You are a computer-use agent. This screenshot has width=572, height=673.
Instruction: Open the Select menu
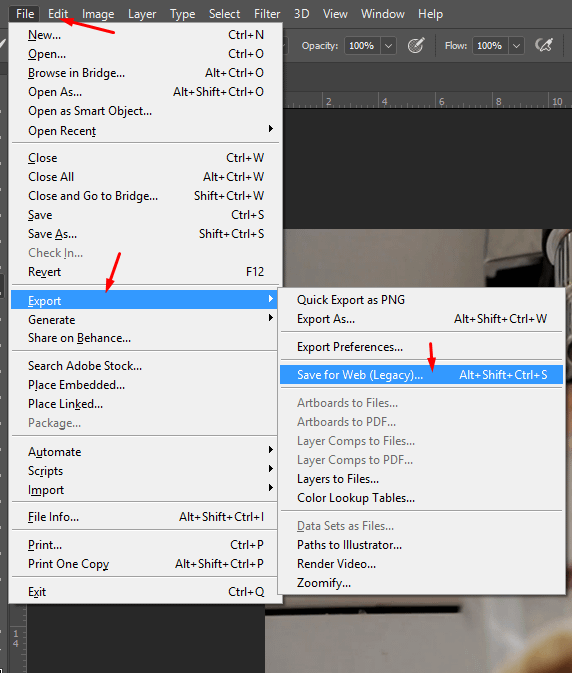(x=224, y=14)
